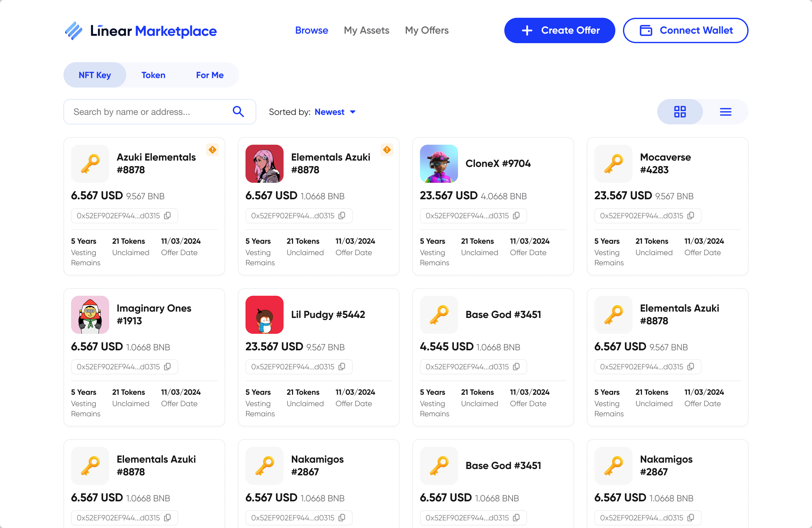Click the warning badge on Azuki Elementals #8878
The width and height of the screenshot is (812, 528).
click(212, 150)
